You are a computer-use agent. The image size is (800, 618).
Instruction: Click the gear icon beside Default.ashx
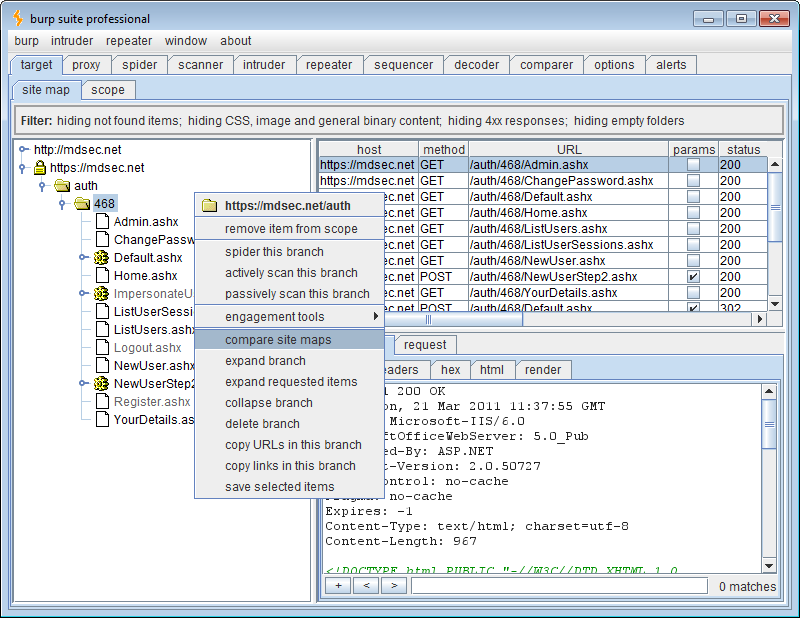[x=101, y=257]
